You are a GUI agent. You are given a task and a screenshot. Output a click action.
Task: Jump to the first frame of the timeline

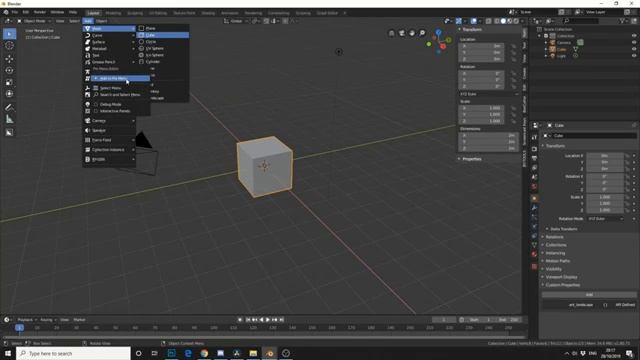coord(248,320)
